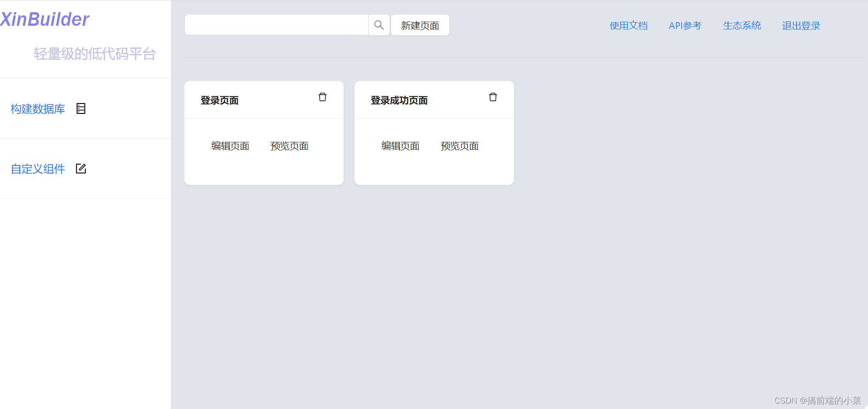The image size is (868, 409).
Task: Click the XinBuilder logo
Action: (45, 19)
